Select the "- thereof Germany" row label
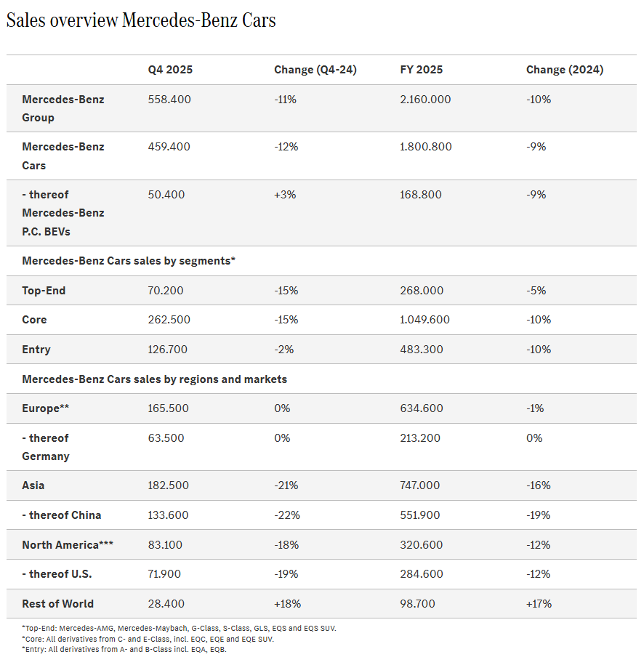 (46, 447)
